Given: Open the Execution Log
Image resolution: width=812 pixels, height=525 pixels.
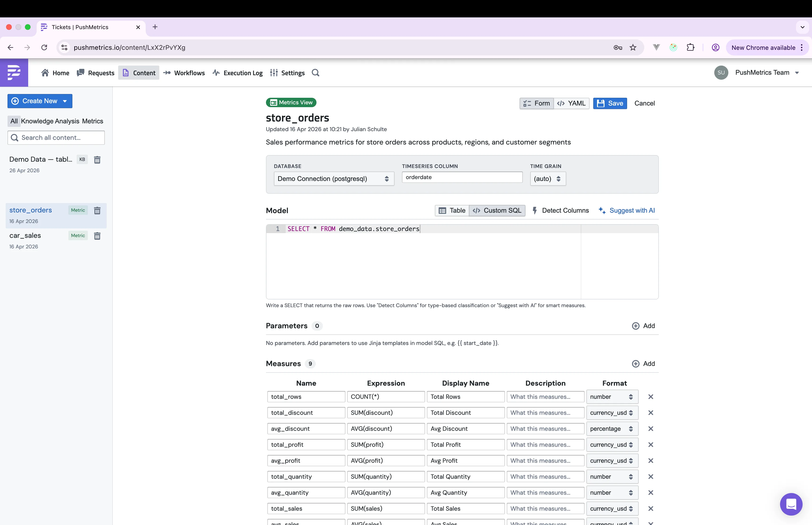Looking at the screenshot, I should coord(238,73).
